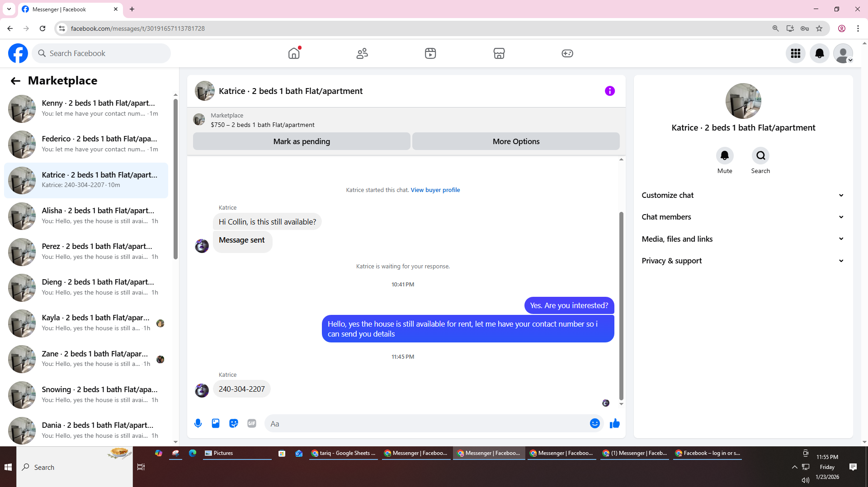
Task: Open the Friends icon in top navigation
Action: pos(362,53)
